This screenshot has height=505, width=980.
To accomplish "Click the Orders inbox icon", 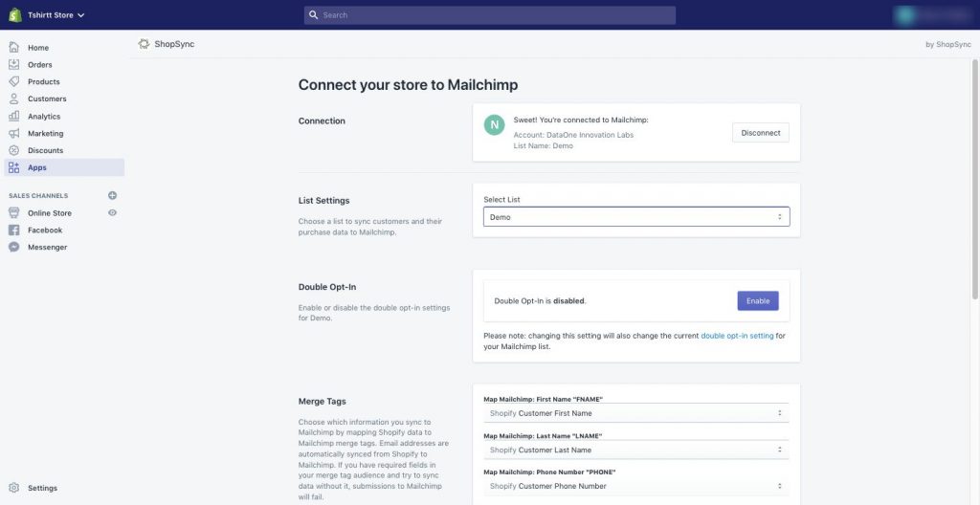I will click(x=13, y=64).
